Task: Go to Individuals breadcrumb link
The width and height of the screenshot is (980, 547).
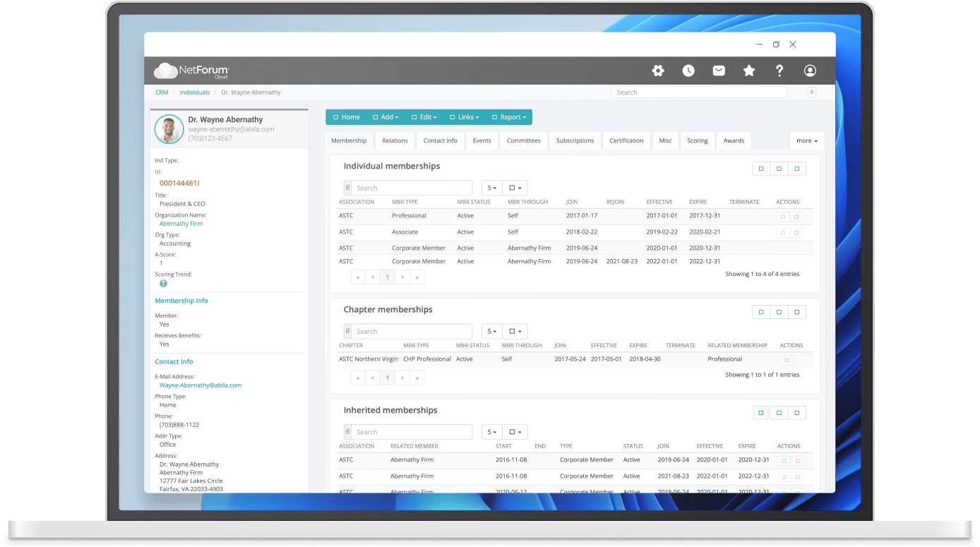Action: coord(195,92)
